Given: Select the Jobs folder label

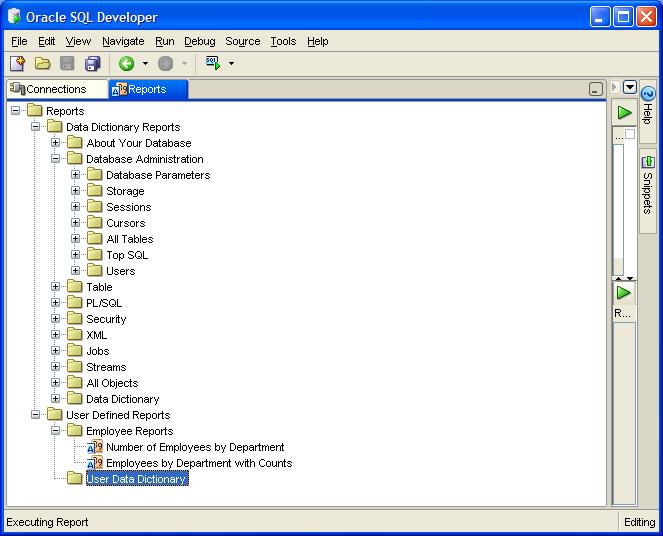Looking at the screenshot, I should coord(98,351).
